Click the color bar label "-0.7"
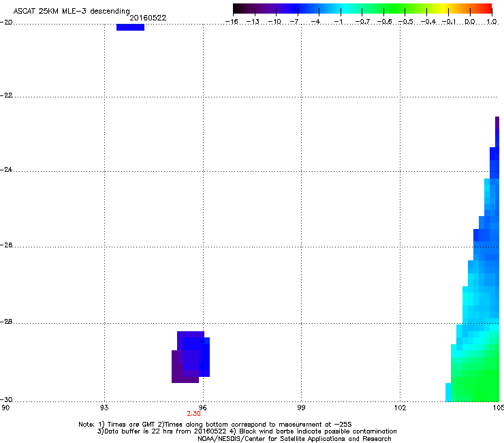Viewport: 504px width, 443px height. (362, 22)
